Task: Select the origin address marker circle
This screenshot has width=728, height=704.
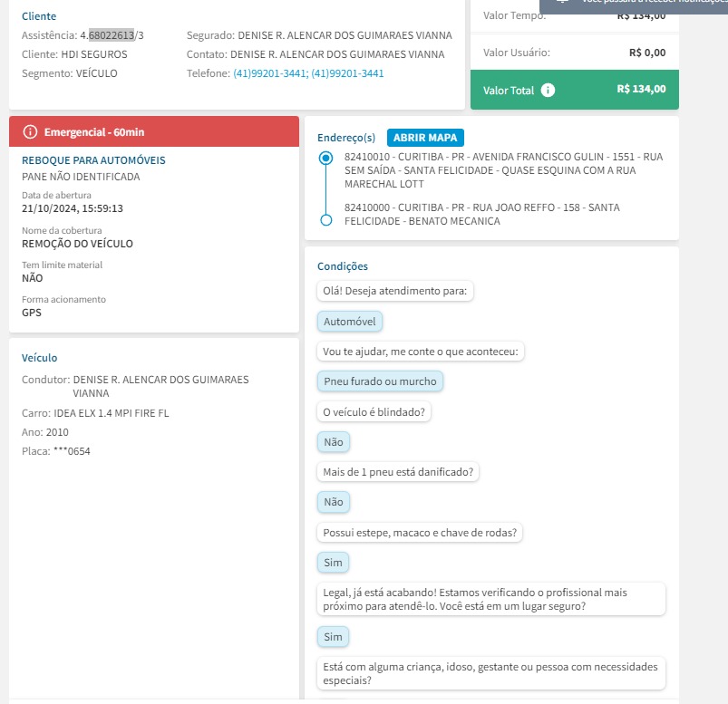Action: click(326, 158)
